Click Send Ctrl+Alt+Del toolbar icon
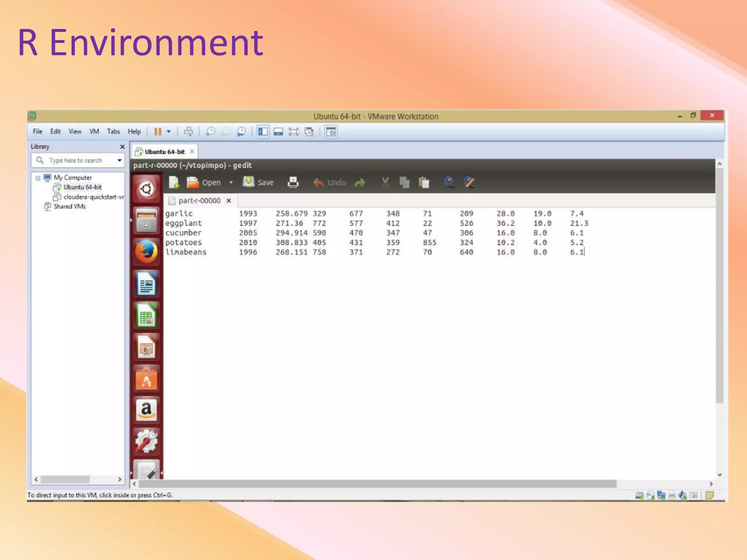The image size is (747, 560). (x=189, y=132)
